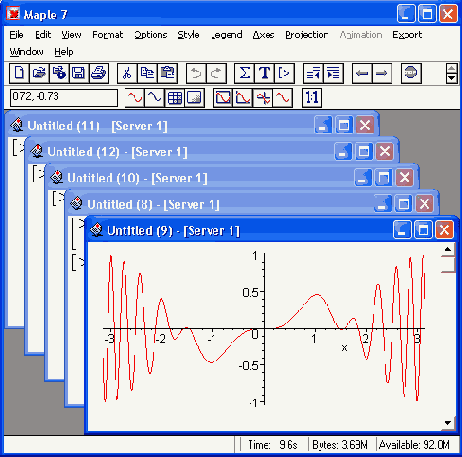Click the plot window scrollbar down arrow
Image resolution: width=462 pixels, height=457 pixels.
click(448, 423)
